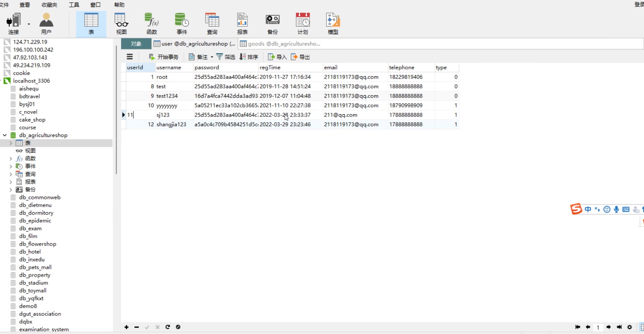Open the Query (查询) tool in toolbar
Image resolution: width=644 pixels, height=334 pixels.
point(212,23)
